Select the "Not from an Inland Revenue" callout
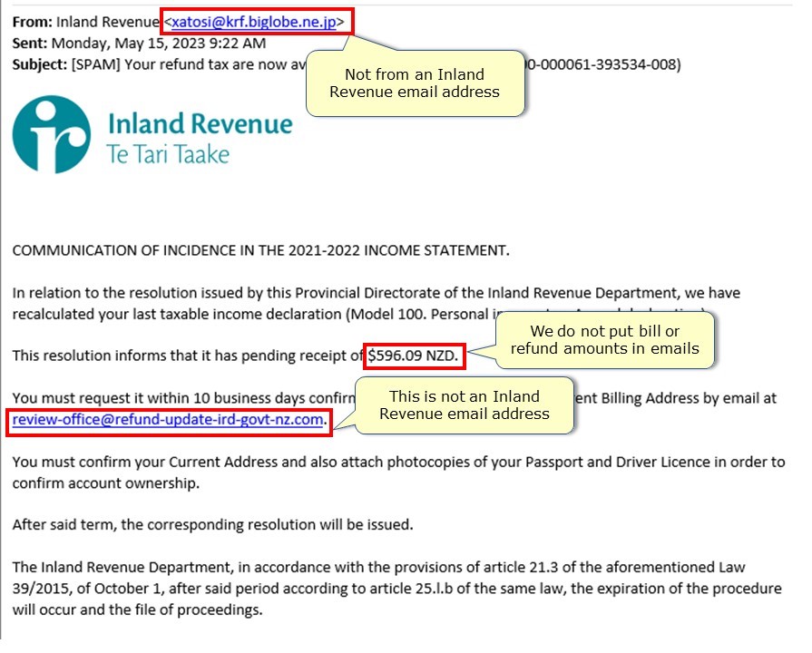The image size is (812, 653). tap(414, 83)
